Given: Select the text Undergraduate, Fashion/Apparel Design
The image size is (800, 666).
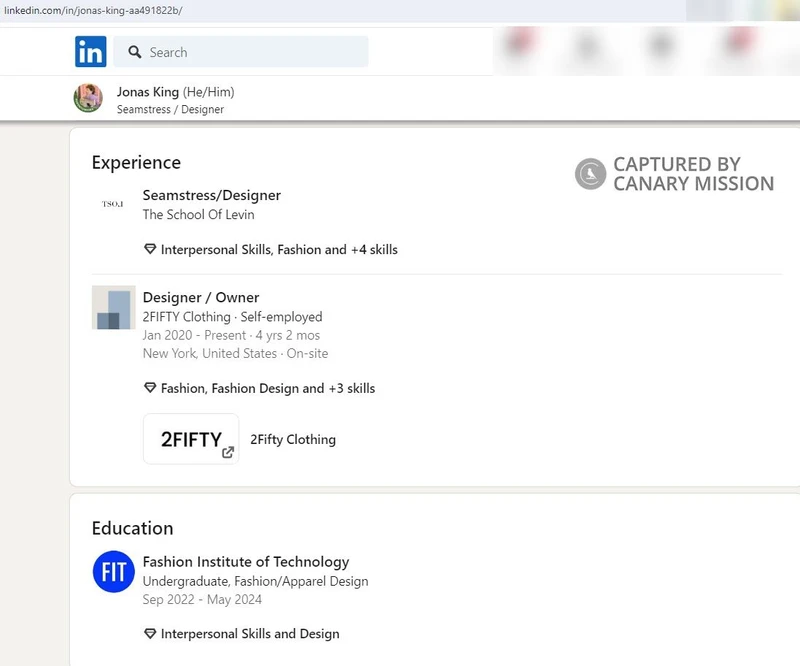Looking at the screenshot, I should 256,581.
